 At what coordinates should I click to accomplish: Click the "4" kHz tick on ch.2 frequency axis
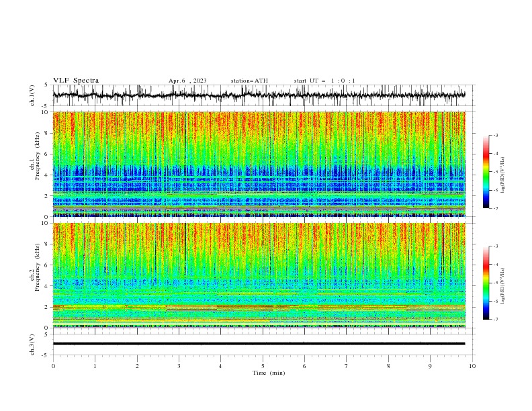click(x=48, y=286)
